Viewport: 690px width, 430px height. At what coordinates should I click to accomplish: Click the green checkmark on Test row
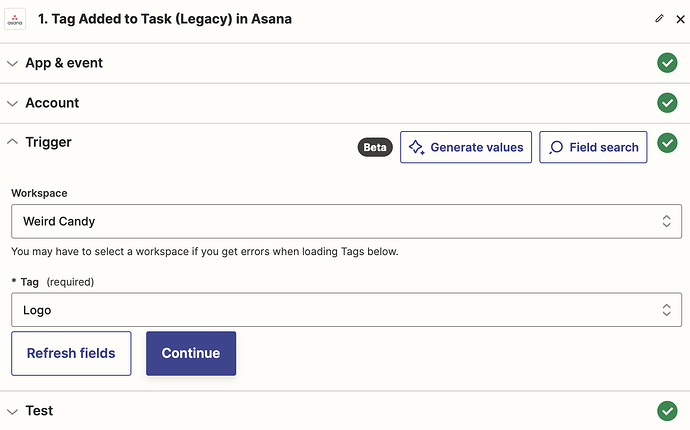pyautogui.click(x=667, y=411)
